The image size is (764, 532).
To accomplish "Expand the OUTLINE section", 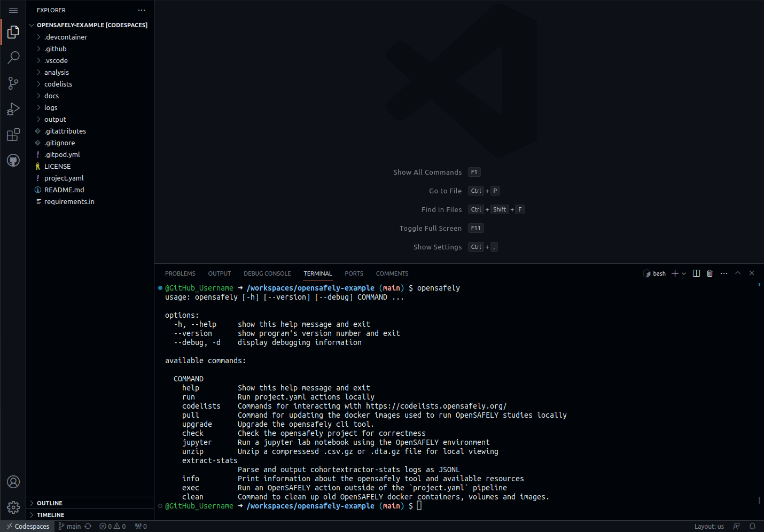I will [x=50, y=503].
